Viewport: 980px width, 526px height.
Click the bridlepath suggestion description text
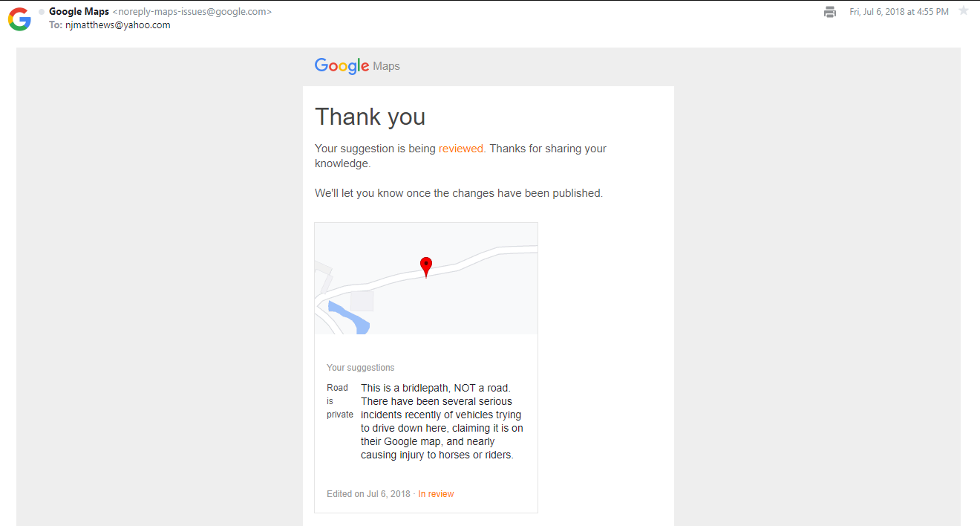point(442,421)
